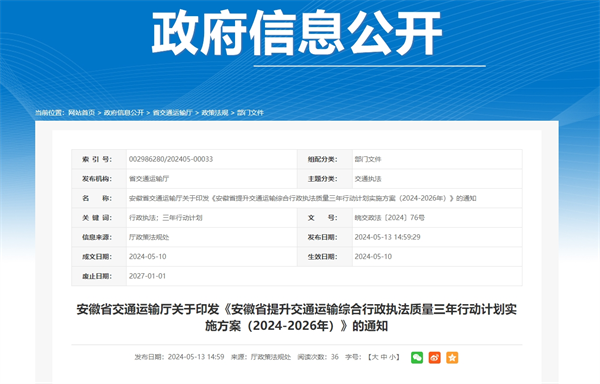Open 政策法规 breadcrumb link
This screenshot has width=600, height=384.
coord(215,112)
